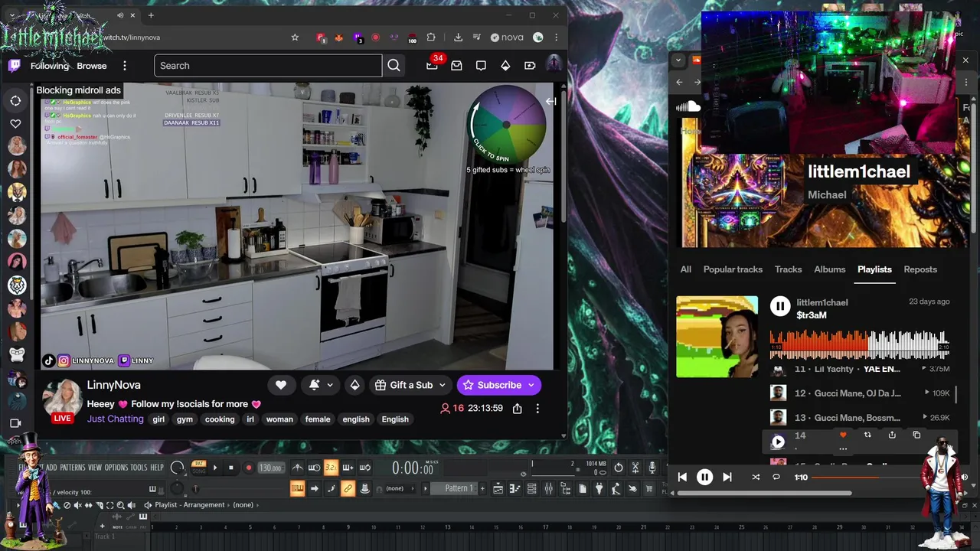Image resolution: width=980 pixels, height=551 pixels.
Task: Play track 14 in the playlist
Action: 778,442
